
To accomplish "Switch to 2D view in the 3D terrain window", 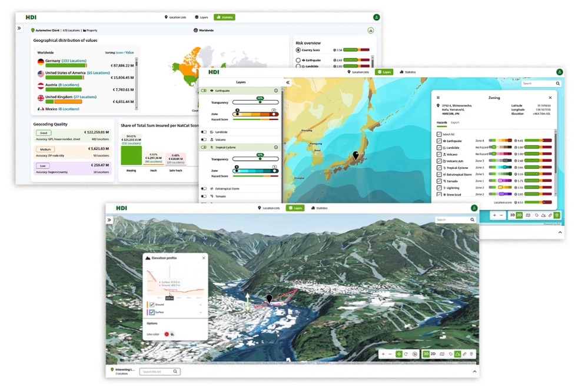I will pyautogui.click(x=433, y=354).
